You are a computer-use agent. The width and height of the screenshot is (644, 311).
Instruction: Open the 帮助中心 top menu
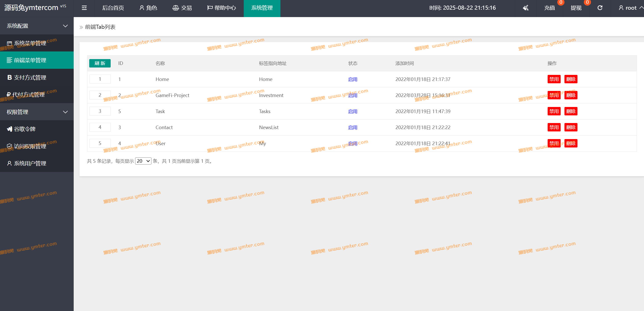221,8
